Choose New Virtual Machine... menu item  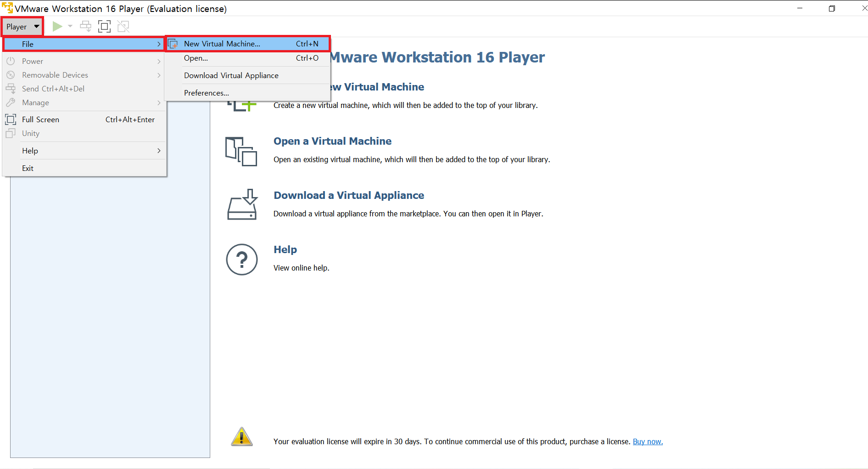click(x=248, y=44)
